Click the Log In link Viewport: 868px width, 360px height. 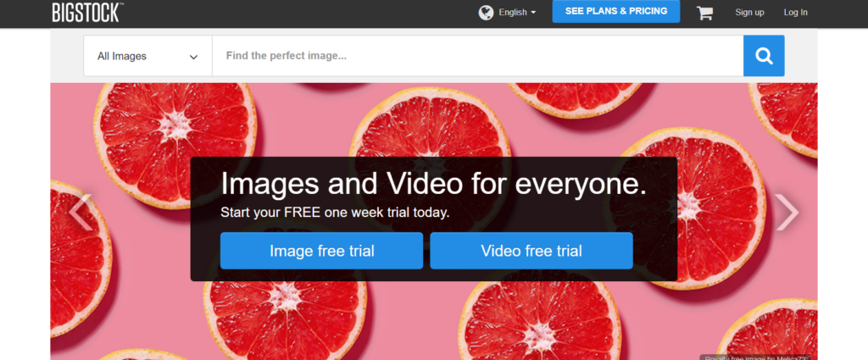tap(795, 13)
